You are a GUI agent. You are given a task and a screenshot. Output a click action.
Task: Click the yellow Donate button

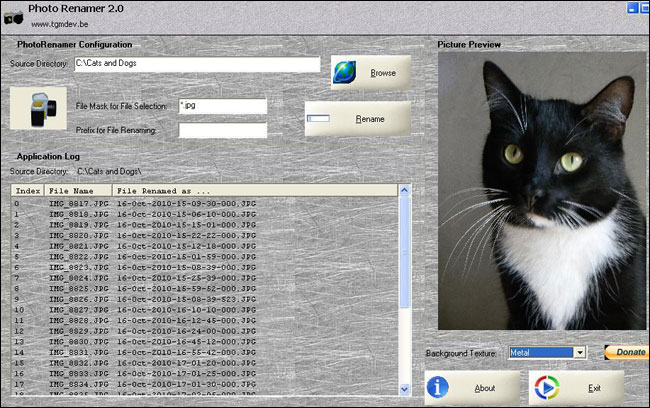click(x=625, y=352)
